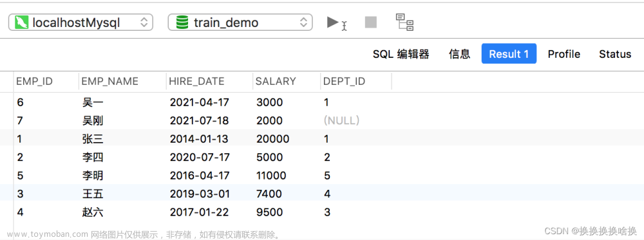644x240 pixels.
Task: Select the cell with name 吴一
Action: click(x=92, y=102)
